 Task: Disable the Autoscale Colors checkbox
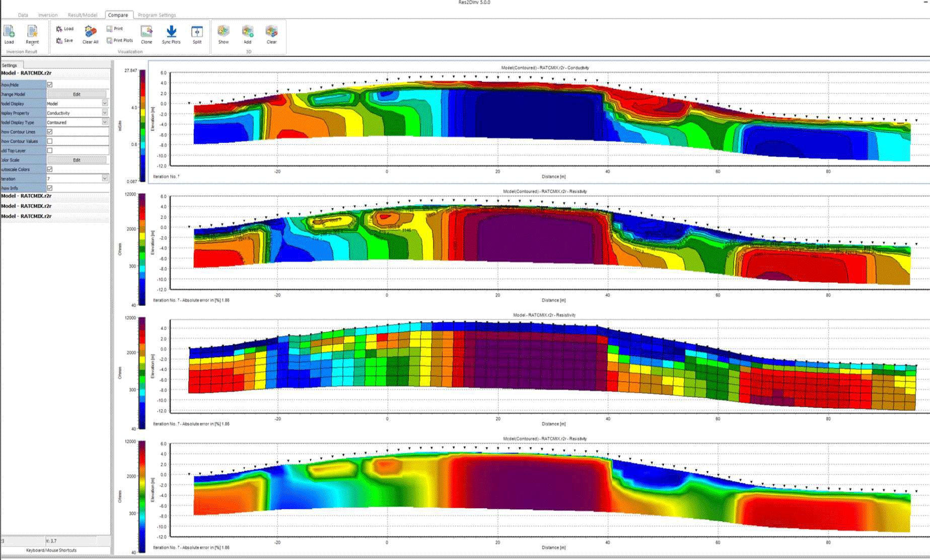point(50,170)
